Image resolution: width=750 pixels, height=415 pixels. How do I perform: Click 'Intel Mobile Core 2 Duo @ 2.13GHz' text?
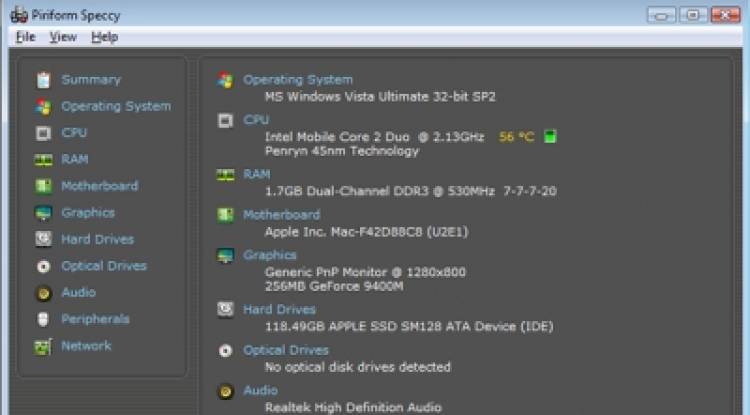[375, 137]
